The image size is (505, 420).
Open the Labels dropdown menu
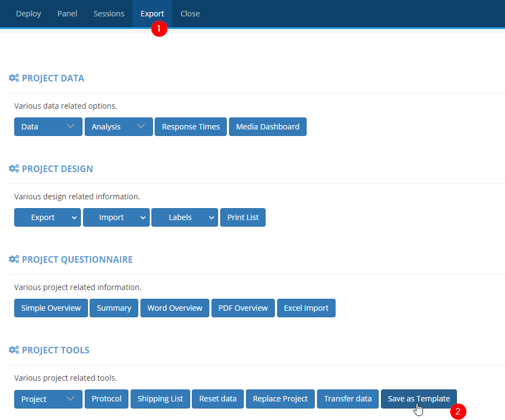pyautogui.click(x=184, y=217)
